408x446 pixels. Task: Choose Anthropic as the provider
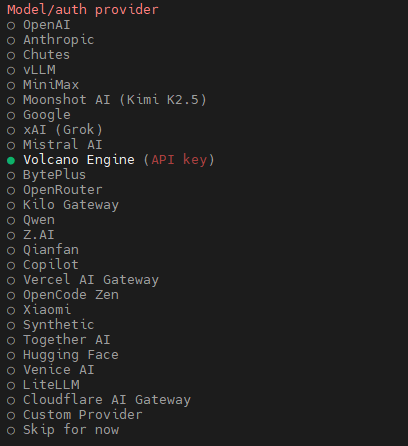pyautogui.click(x=51, y=40)
